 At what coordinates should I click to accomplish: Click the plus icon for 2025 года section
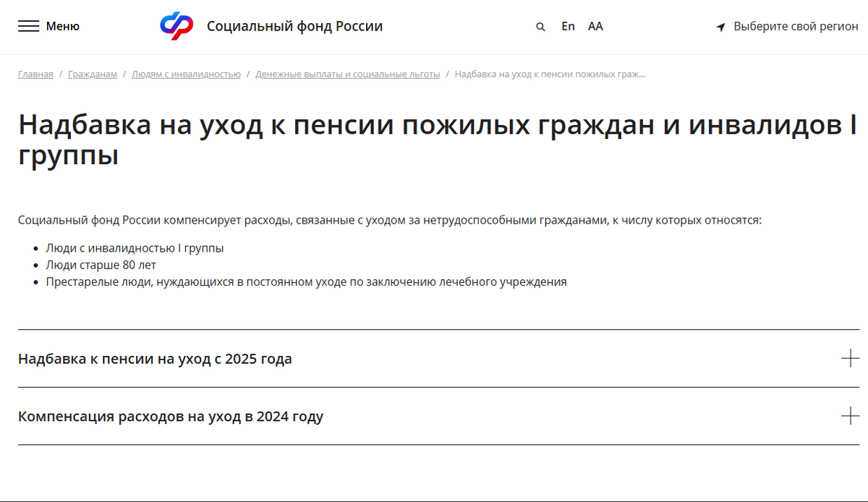(x=851, y=358)
